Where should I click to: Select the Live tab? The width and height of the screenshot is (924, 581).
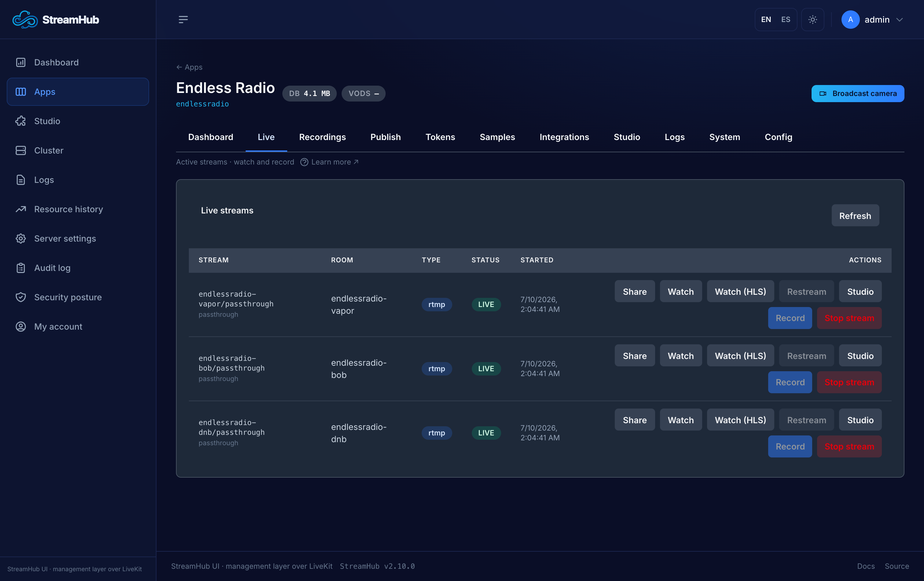click(266, 137)
